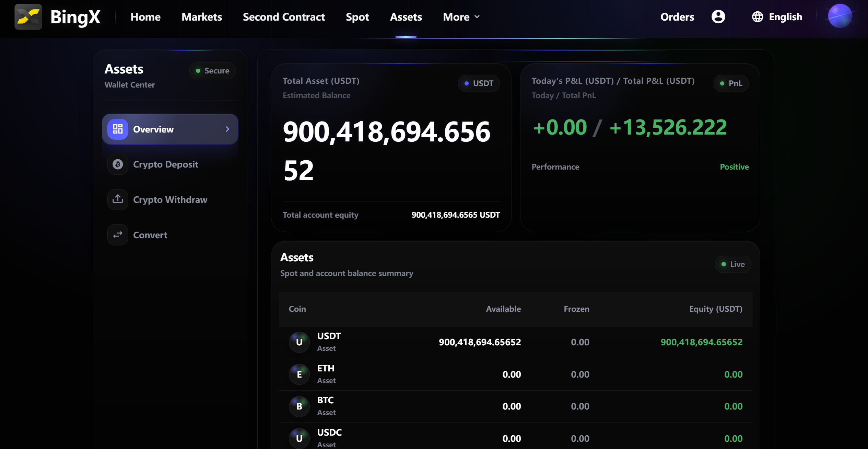Image resolution: width=868 pixels, height=449 pixels.
Task: Click the 'Wallet Center' subtitle
Action: pos(130,85)
